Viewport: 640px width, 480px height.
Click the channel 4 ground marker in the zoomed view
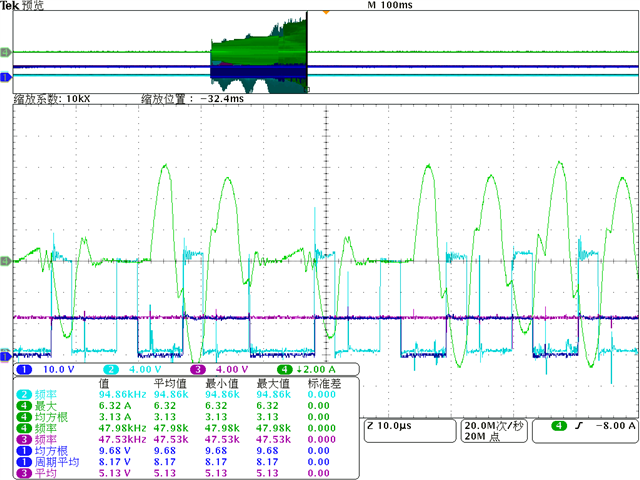pos(6,261)
